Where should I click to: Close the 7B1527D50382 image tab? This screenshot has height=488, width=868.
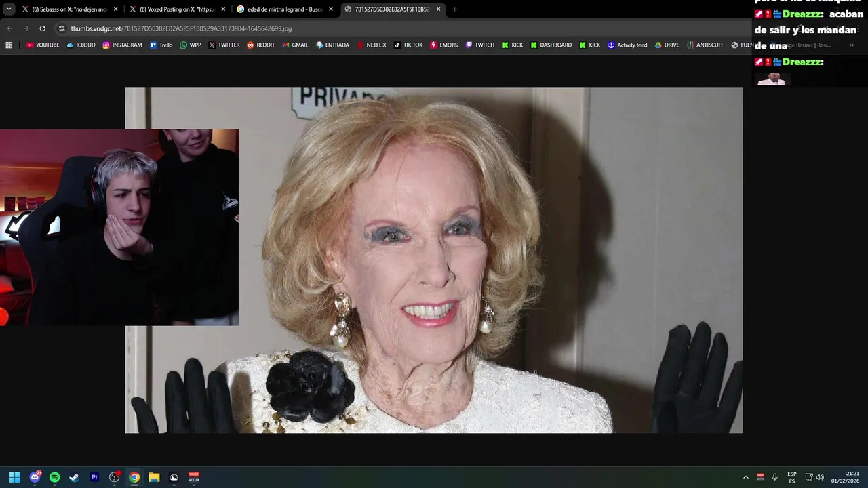438,9
